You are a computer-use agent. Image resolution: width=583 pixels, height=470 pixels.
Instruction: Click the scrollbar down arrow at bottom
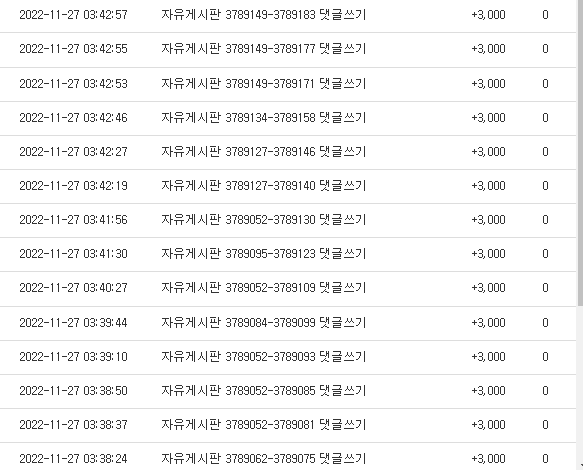pyautogui.click(x=580, y=465)
